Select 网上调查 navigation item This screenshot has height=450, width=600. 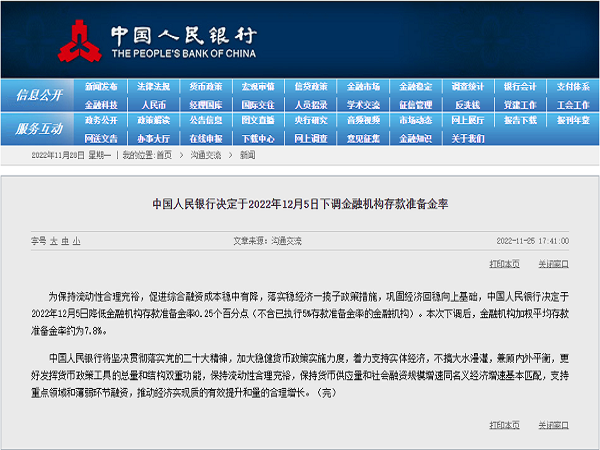pyautogui.click(x=311, y=139)
